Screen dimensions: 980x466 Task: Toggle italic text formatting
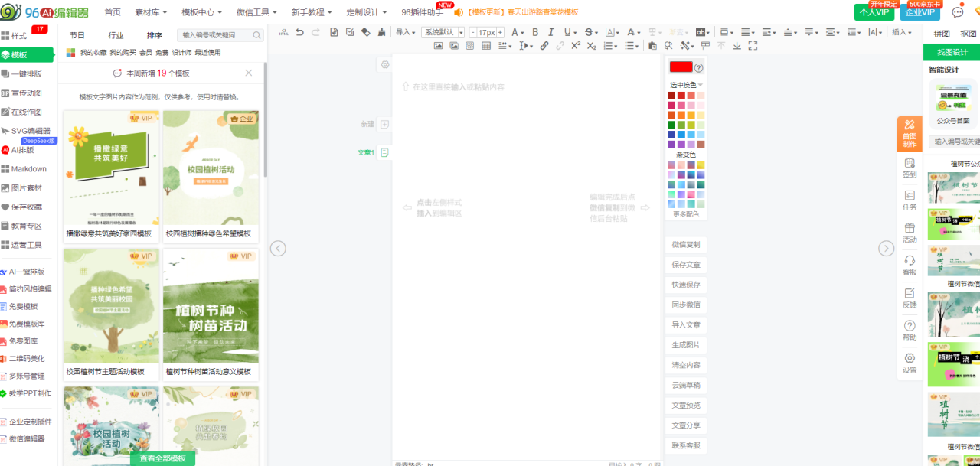pos(550,32)
